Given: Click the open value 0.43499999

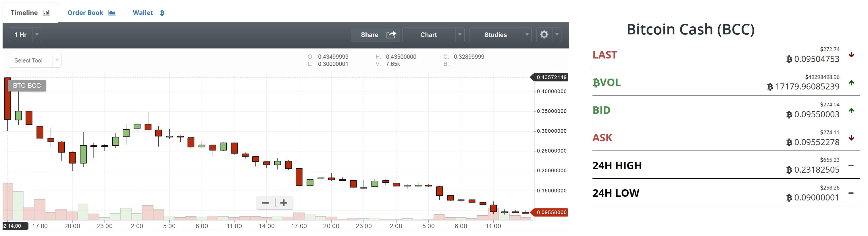Looking at the screenshot, I should pos(333,57).
